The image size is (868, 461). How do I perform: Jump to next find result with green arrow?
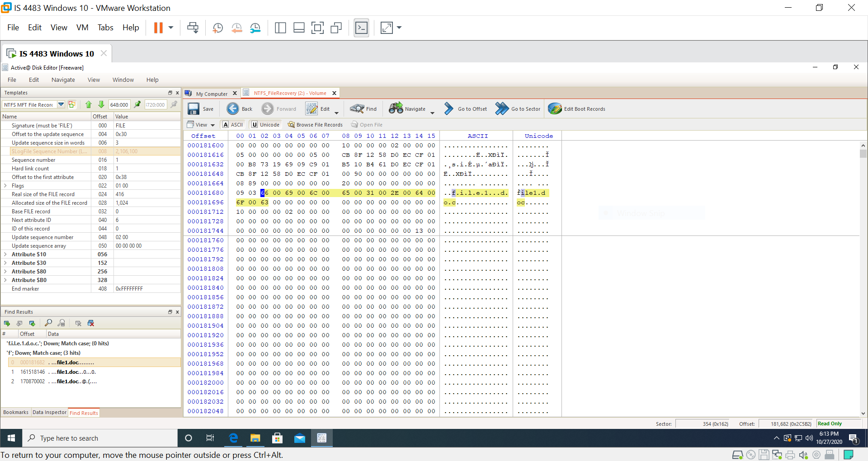(32, 323)
